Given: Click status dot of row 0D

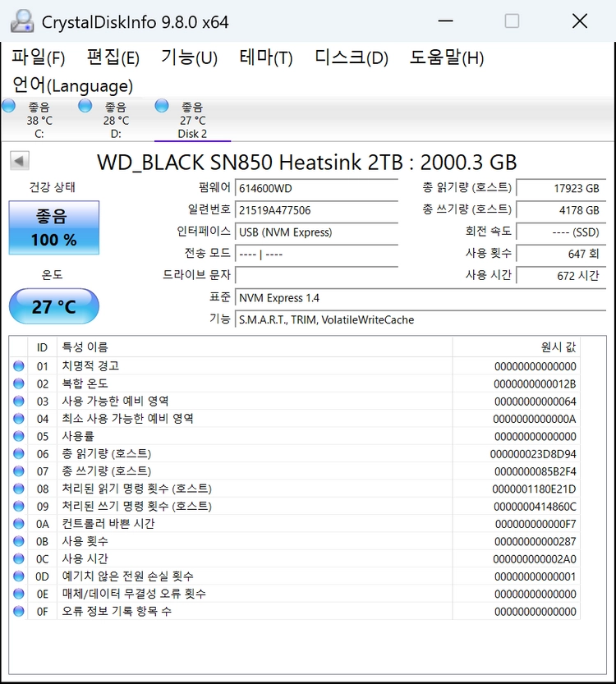Looking at the screenshot, I should (19, 576).
